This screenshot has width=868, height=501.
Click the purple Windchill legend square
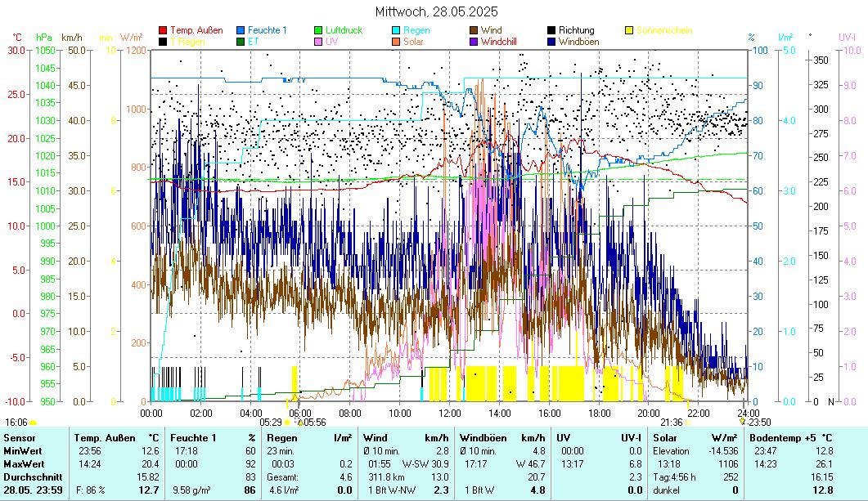[474, 41]
